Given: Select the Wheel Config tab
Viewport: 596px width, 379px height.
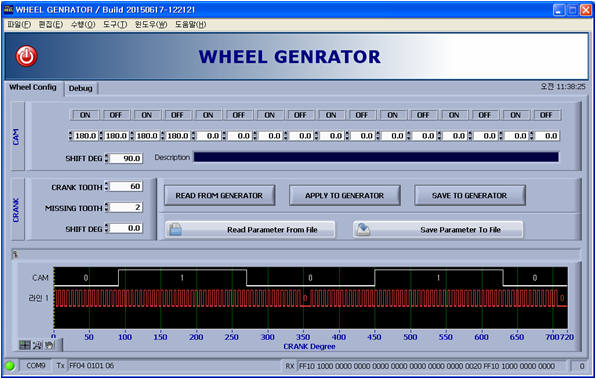Looking at the screenshot, I should coord(33,87).
